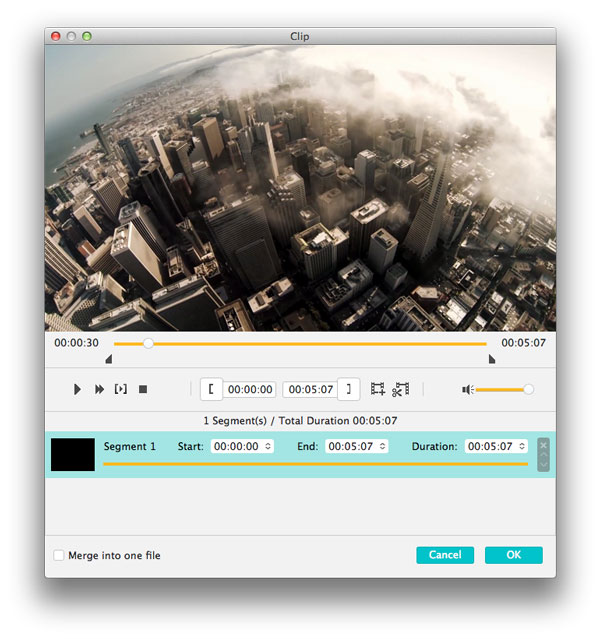Image resolution: width=600 pixels, height=639 pixels.
Task: Click the video preview area
Action: click(x=300, y=188)
